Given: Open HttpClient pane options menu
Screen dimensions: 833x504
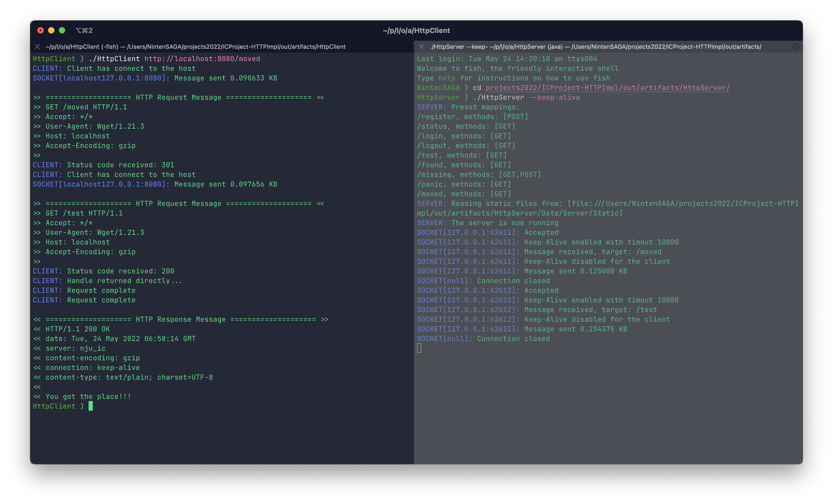Looking at the screenshot, I should (406, 47).
